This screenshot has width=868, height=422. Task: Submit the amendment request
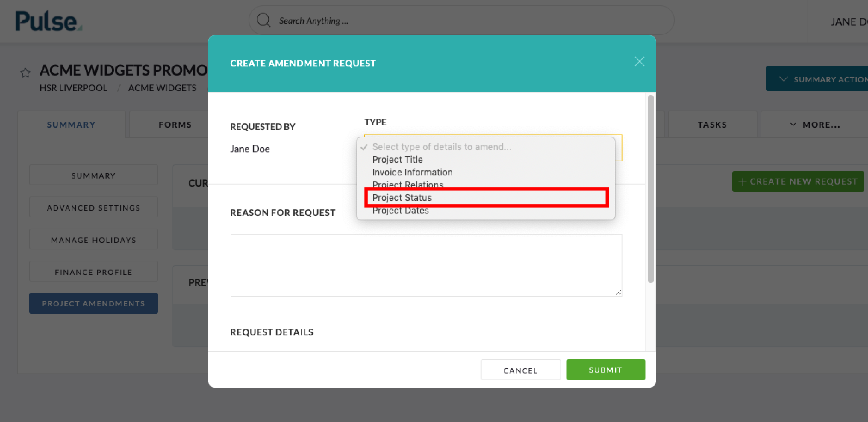(606, 370)
